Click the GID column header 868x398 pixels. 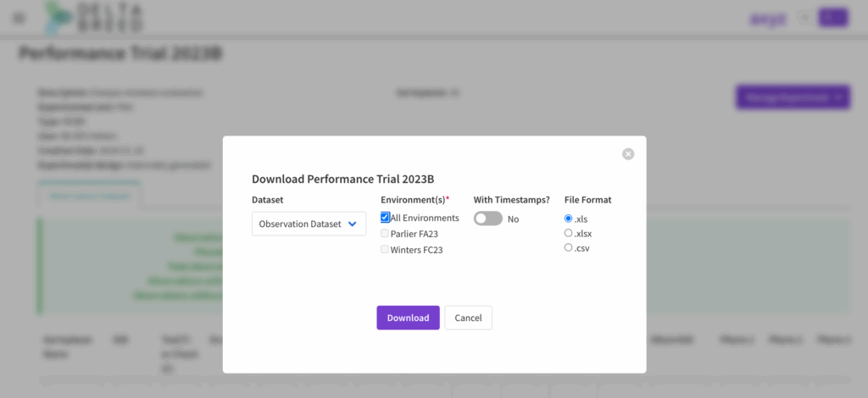[119, 339]
